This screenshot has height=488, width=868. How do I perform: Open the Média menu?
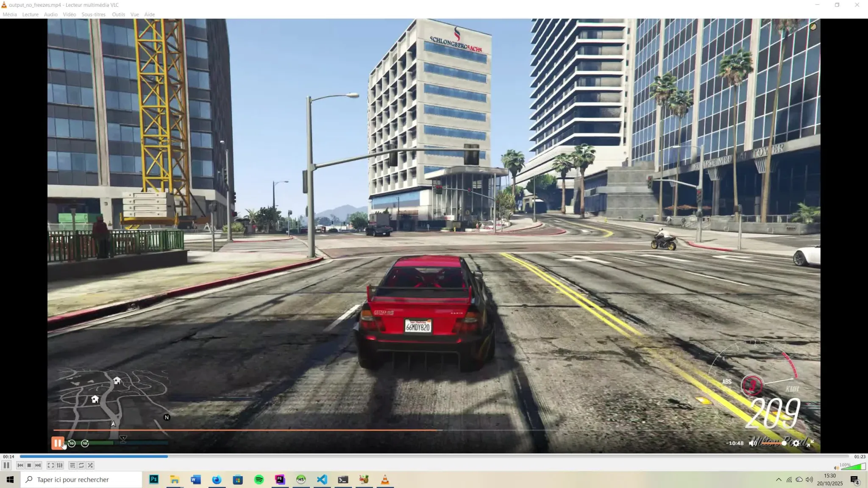(10, 14)
